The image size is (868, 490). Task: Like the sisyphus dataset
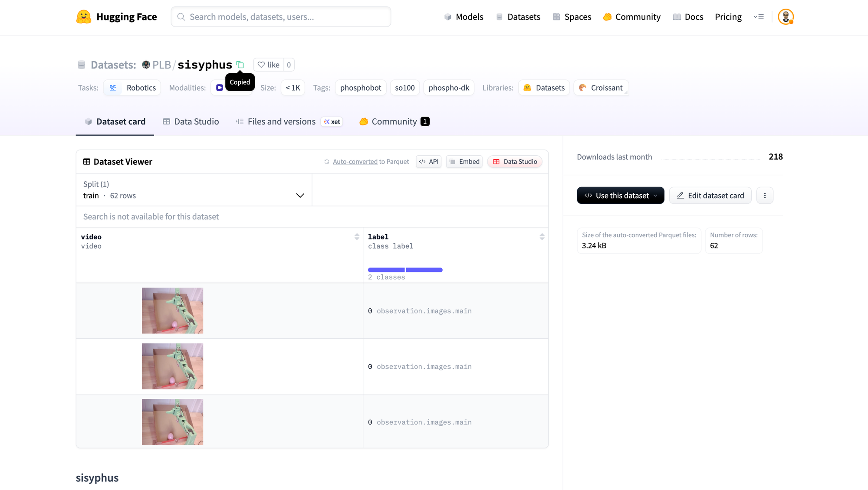click(269, 65)
